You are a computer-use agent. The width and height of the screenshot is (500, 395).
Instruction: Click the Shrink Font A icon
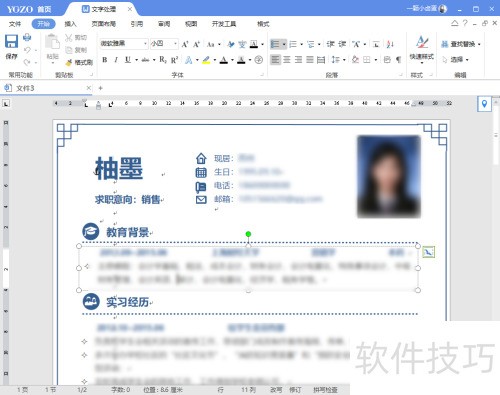(x=197, y=44)
